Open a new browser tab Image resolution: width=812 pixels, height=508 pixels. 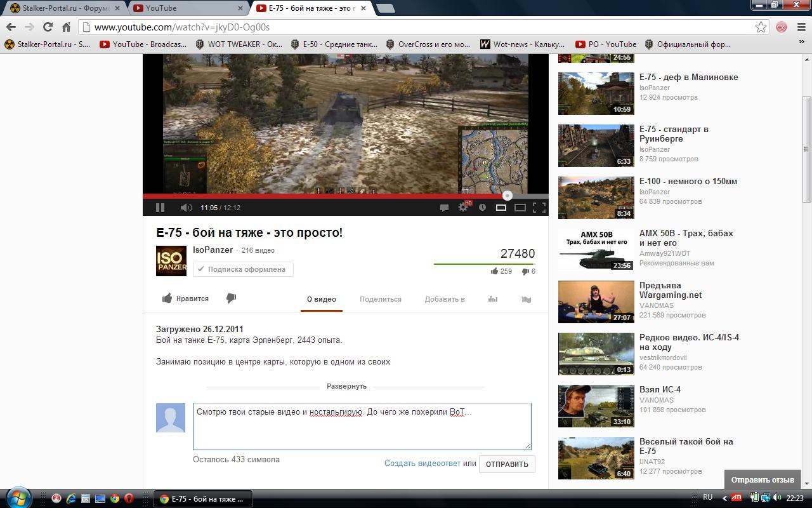[385, 8]
